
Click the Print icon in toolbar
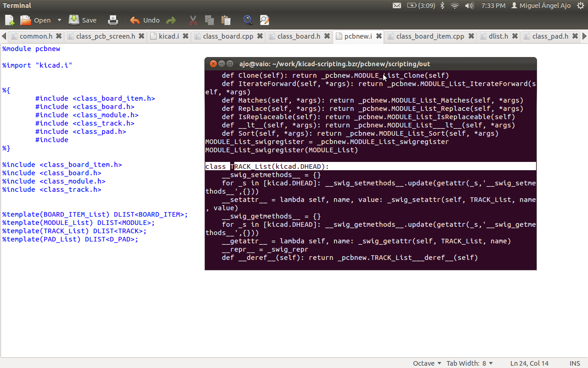point(113,20)
